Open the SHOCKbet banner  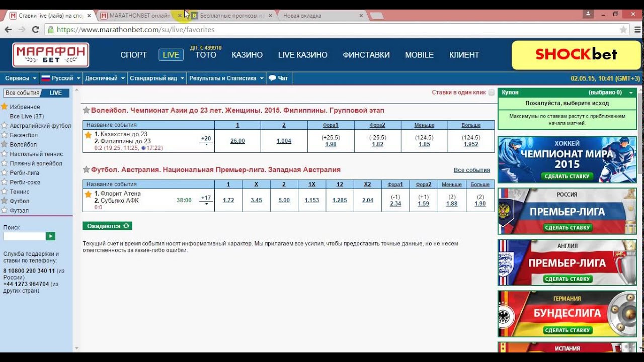(x=577, y=55)
